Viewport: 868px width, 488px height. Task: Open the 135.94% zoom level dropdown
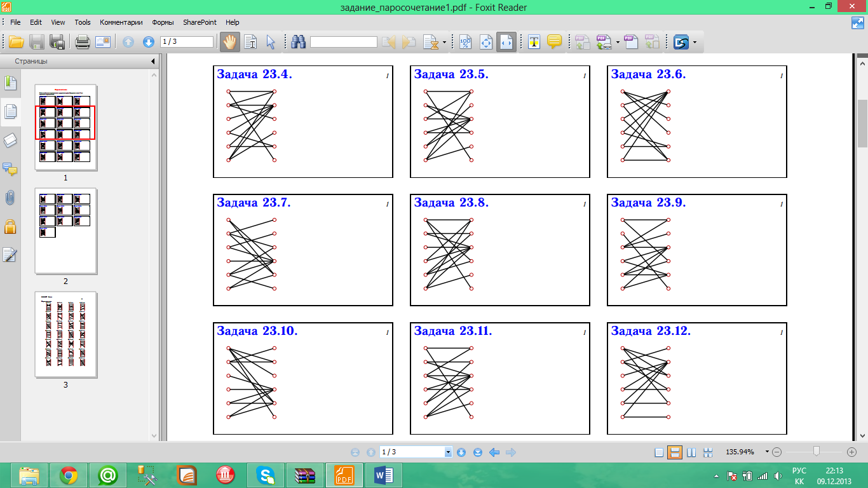coord(768,452)
